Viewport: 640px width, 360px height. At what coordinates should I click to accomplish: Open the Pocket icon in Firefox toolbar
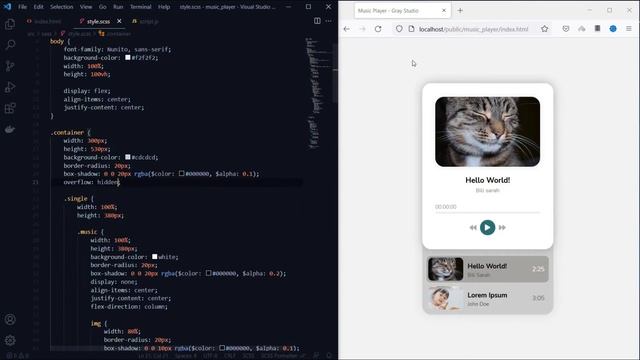(566, 29)
